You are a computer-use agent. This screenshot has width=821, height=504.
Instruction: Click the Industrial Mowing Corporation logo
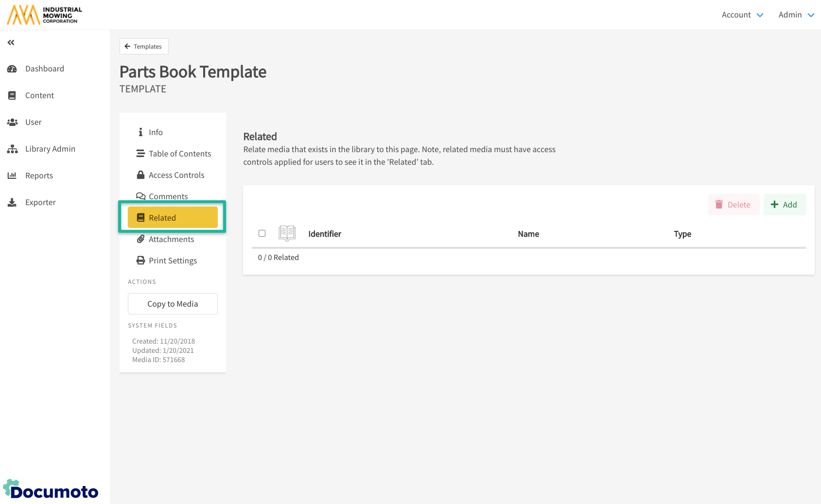point(45,15)
